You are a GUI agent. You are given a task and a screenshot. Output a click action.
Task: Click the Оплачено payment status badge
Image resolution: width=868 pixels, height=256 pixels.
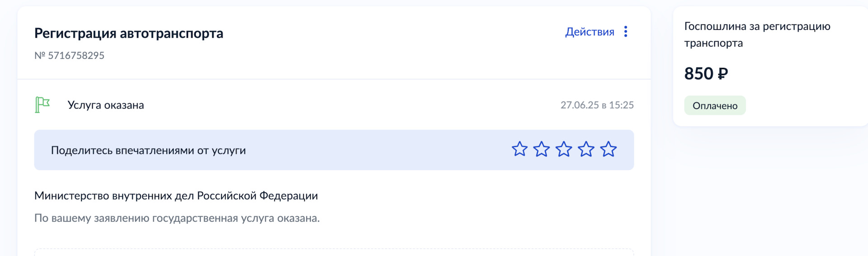(x=715, y=106)
